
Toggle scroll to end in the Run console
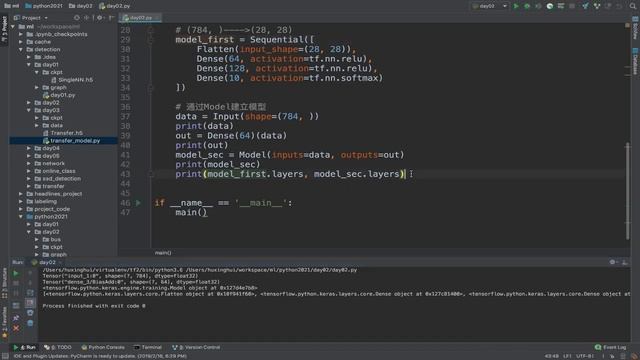[x=30, y=303]
